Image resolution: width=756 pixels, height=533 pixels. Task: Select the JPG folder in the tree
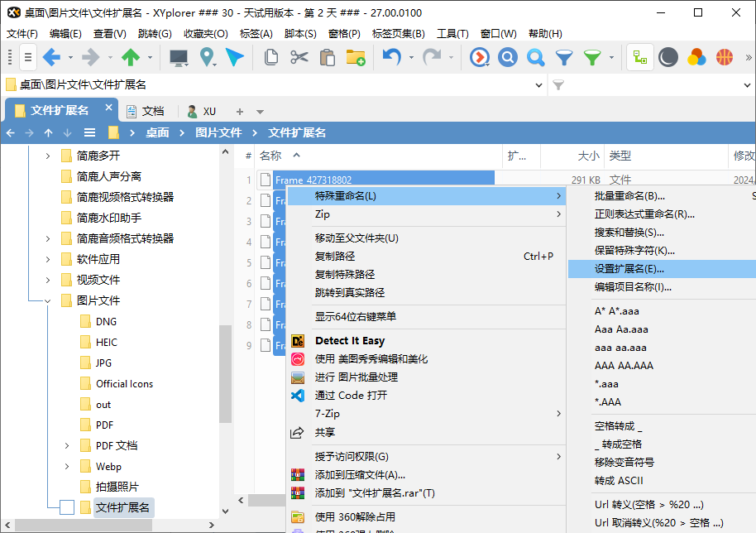tap(103, 363)
